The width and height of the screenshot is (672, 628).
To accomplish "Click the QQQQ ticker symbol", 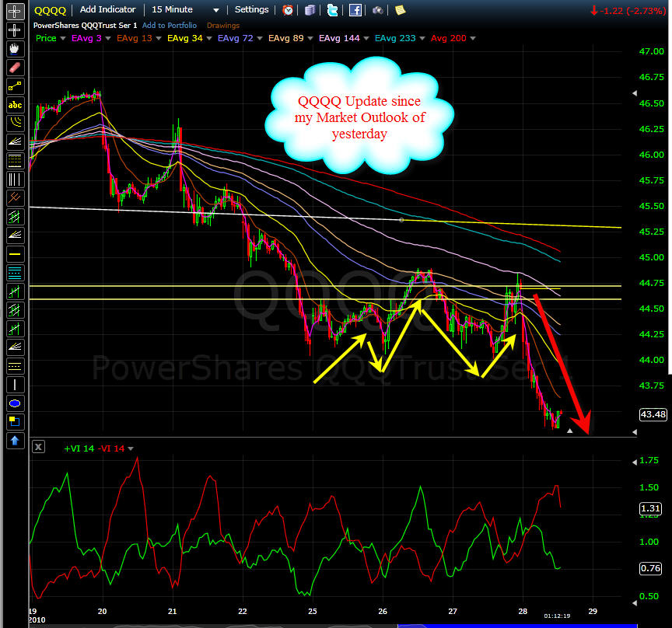I will click(50, 10).
